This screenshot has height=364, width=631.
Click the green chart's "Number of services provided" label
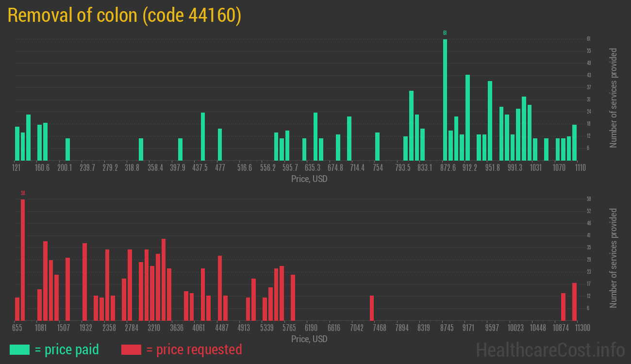614,98
